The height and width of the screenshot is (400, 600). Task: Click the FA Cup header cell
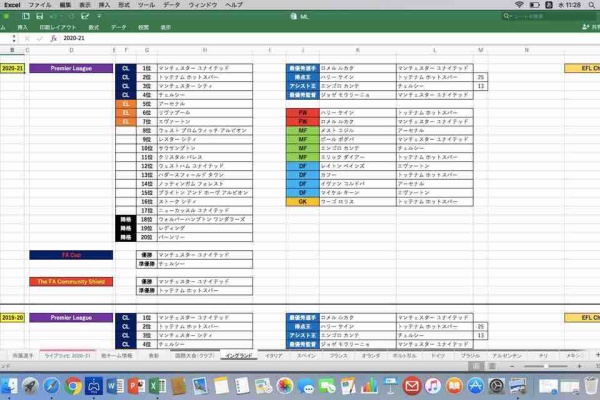71,255
